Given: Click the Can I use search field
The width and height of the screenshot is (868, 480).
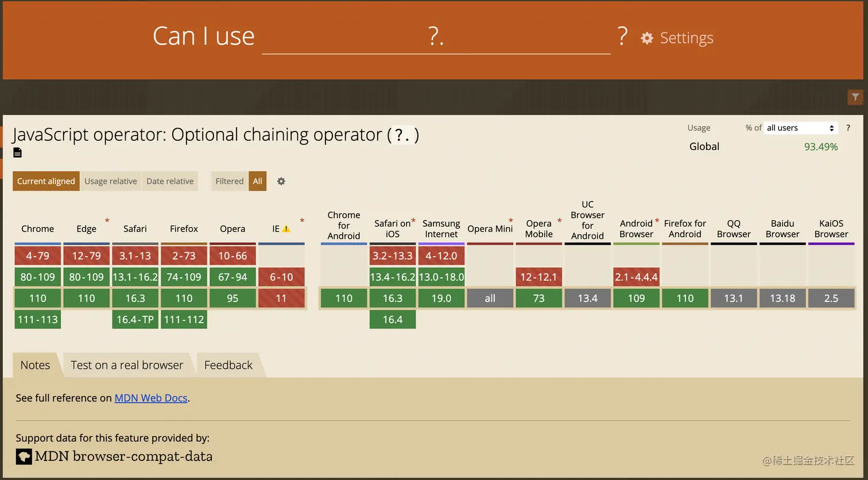Looking at the screenshot, I should (x=436, y=37).
